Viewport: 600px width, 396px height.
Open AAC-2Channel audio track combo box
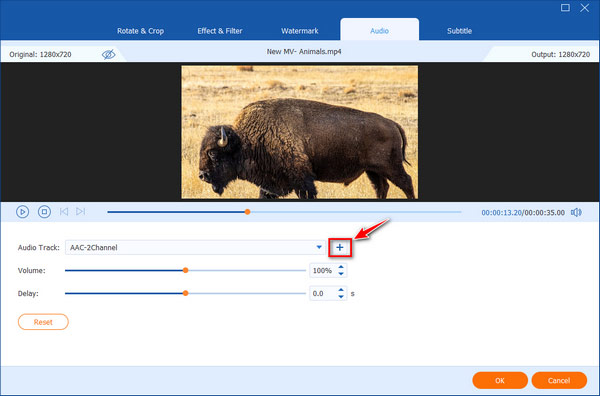[x=195, y=248]
